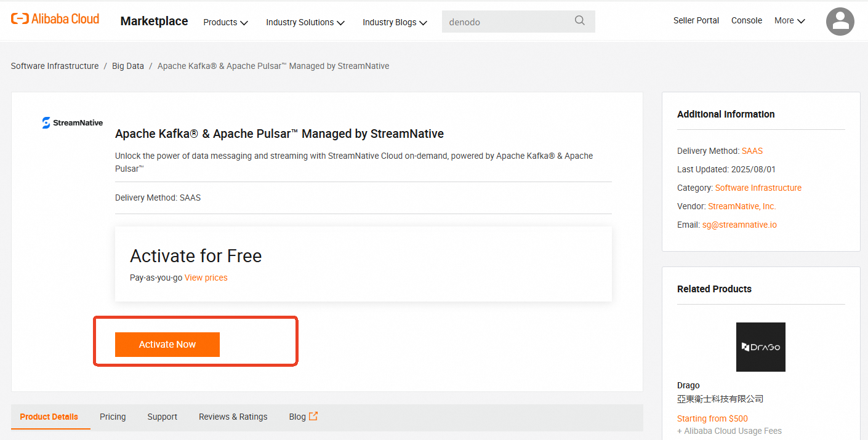Open the Console link

747,20
